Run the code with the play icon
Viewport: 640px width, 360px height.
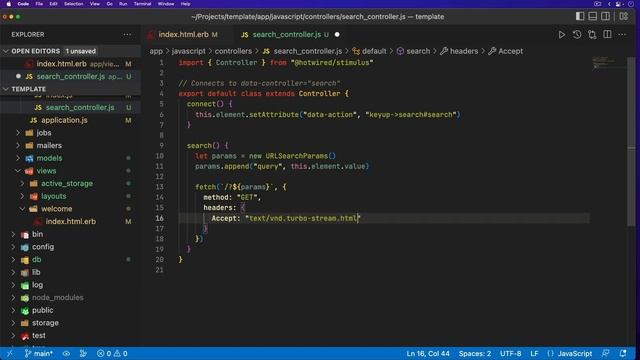coord(562,35)
